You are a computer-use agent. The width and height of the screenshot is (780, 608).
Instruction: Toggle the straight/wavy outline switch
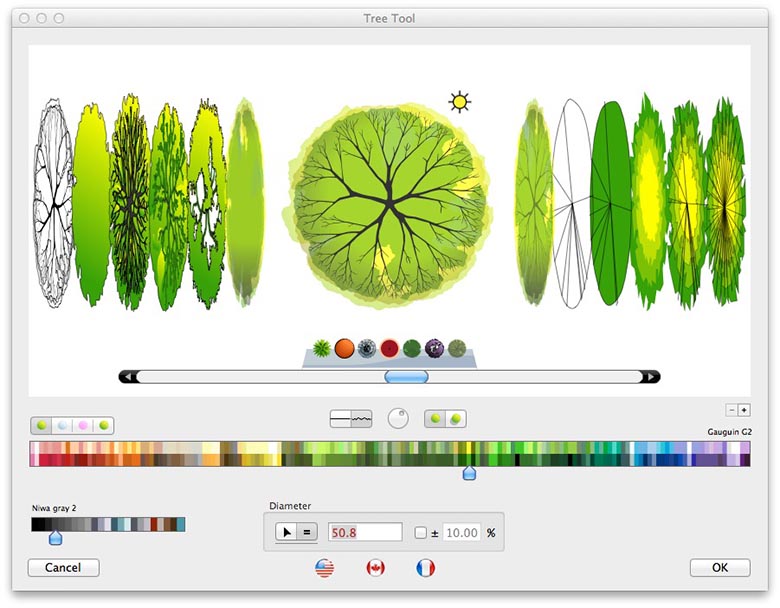(x=351, y=419)
